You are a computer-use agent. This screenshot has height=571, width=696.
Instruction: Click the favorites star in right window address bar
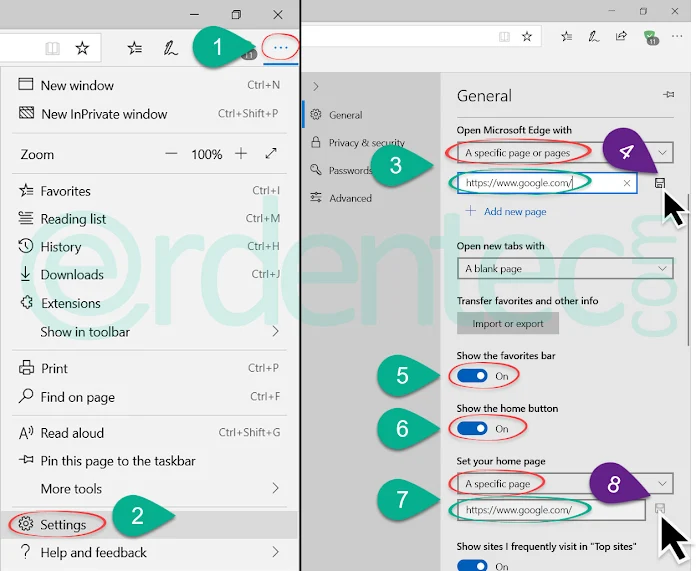click(x=527, y=36)
